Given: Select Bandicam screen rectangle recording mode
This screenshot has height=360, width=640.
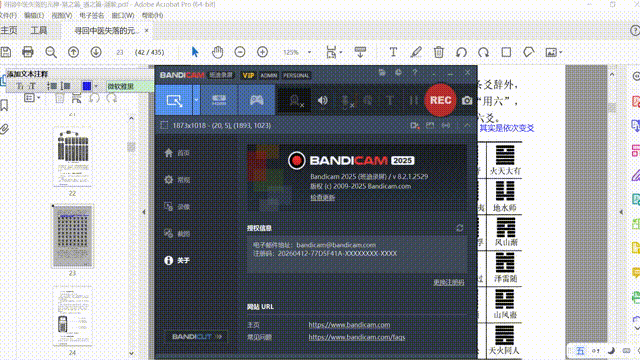Looking at the screenshot, I should (x=174, y=100).
